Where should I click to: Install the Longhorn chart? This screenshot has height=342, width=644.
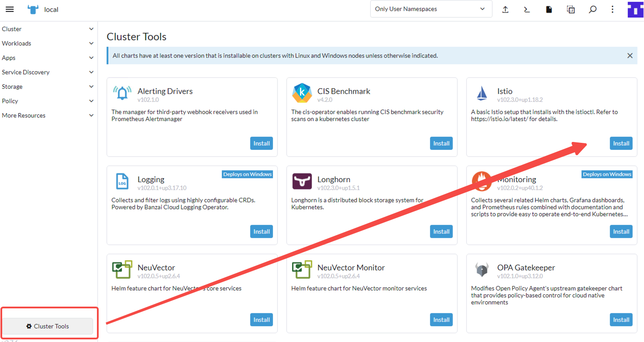(x=441, y=231)
